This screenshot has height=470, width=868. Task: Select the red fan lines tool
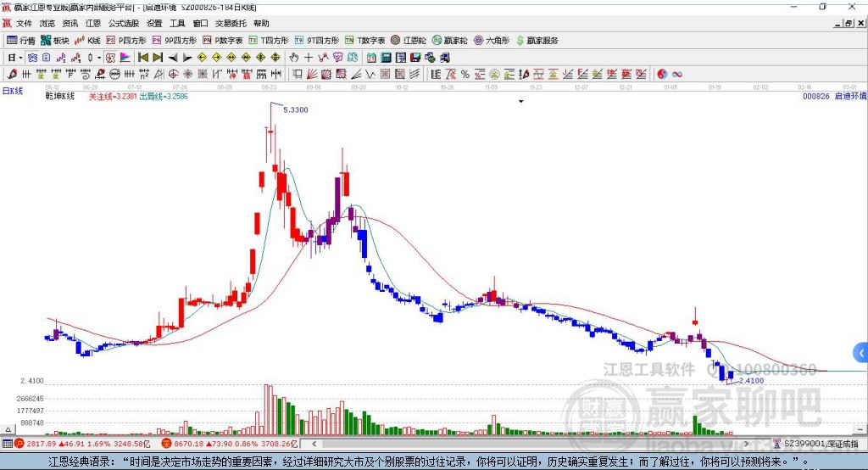click(x=312, y=75)
